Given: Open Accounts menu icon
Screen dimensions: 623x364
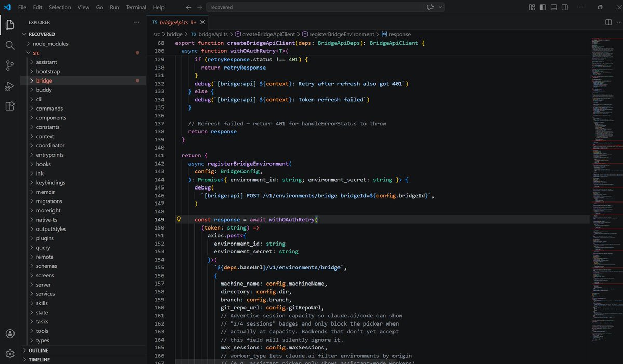Looking at the screenshot, I should click(10, 333).
